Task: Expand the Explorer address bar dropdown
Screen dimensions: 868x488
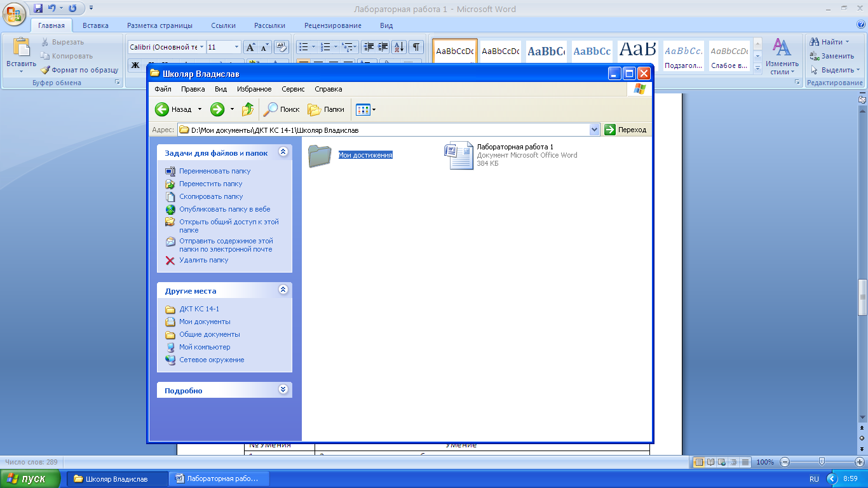Action: [x=595, y=130]
